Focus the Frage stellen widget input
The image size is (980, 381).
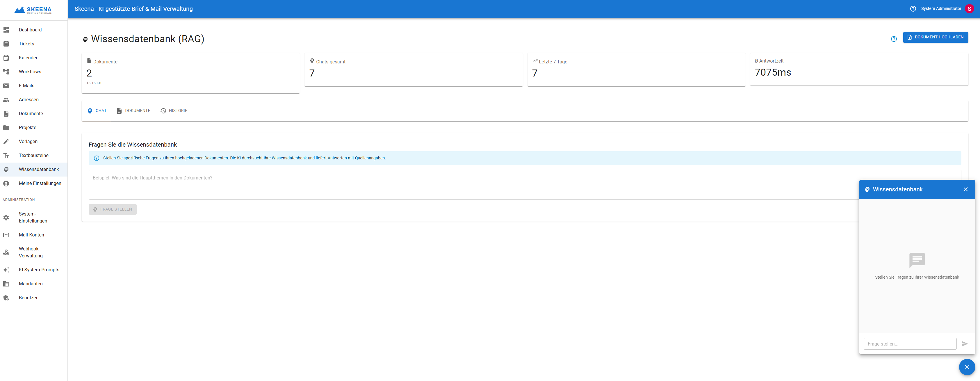(910, 344)
